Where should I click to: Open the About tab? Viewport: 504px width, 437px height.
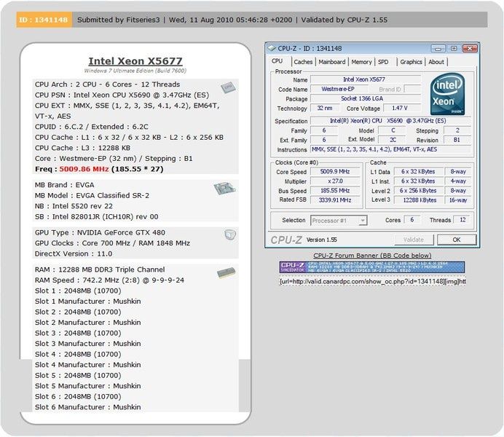436,62
